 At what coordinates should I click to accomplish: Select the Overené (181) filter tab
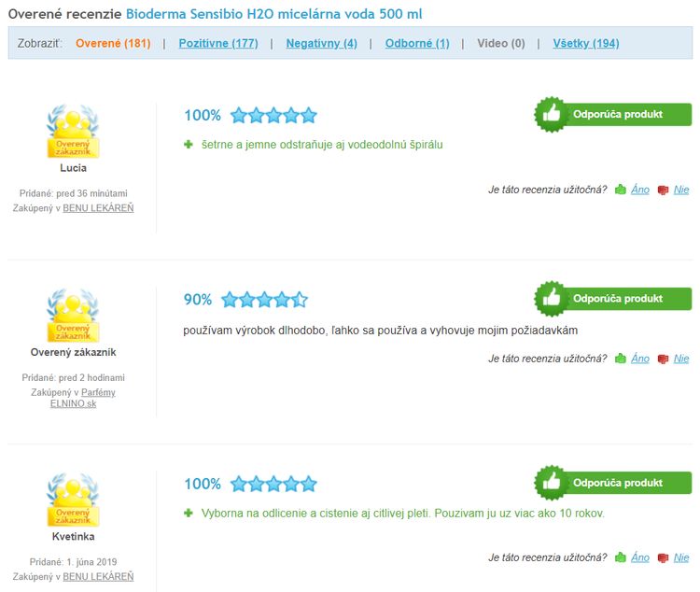113,43
